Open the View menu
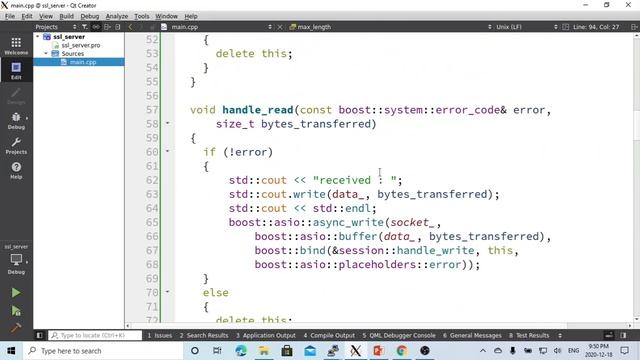The height and width of the screenshot is (360, 640). click(x=46, y=16)
